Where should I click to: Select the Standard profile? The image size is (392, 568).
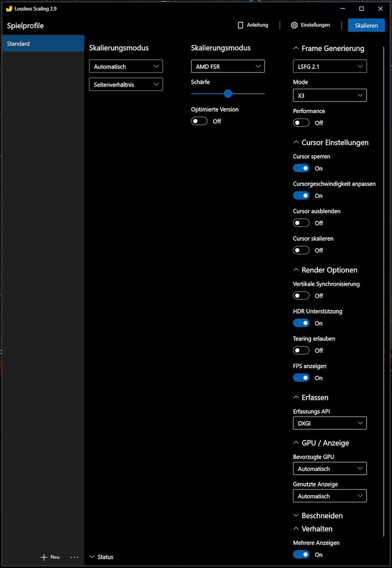[43, 44]
